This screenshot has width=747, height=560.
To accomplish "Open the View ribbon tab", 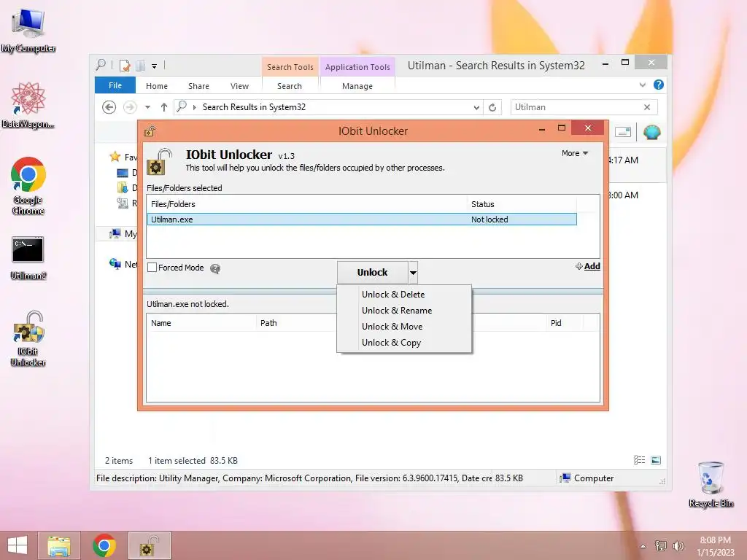I will pyautogui.click(x=239, y=86).
